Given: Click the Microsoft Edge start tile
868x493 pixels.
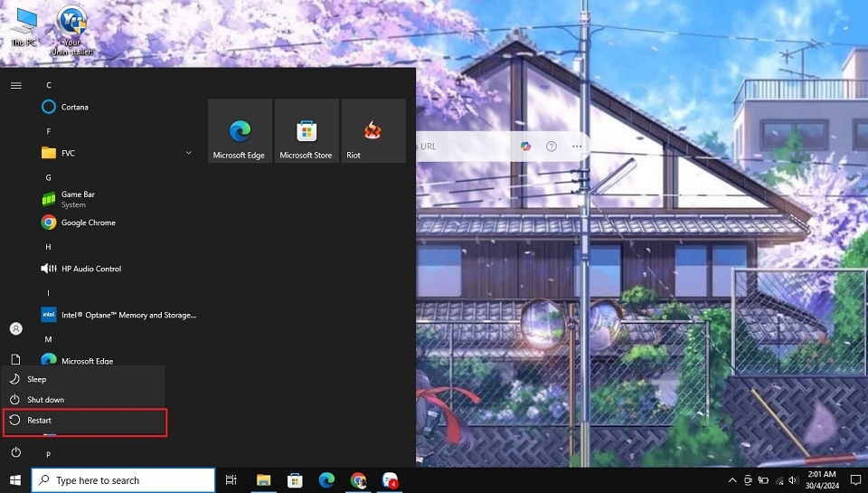Looking at the screenshot, I should pos(240,131).
